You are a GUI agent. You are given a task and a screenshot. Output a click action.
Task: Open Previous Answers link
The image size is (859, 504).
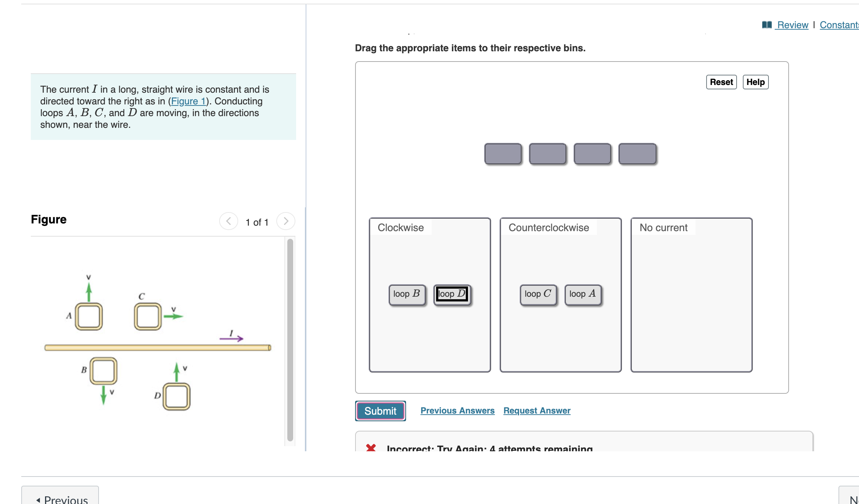pos(457,411)
